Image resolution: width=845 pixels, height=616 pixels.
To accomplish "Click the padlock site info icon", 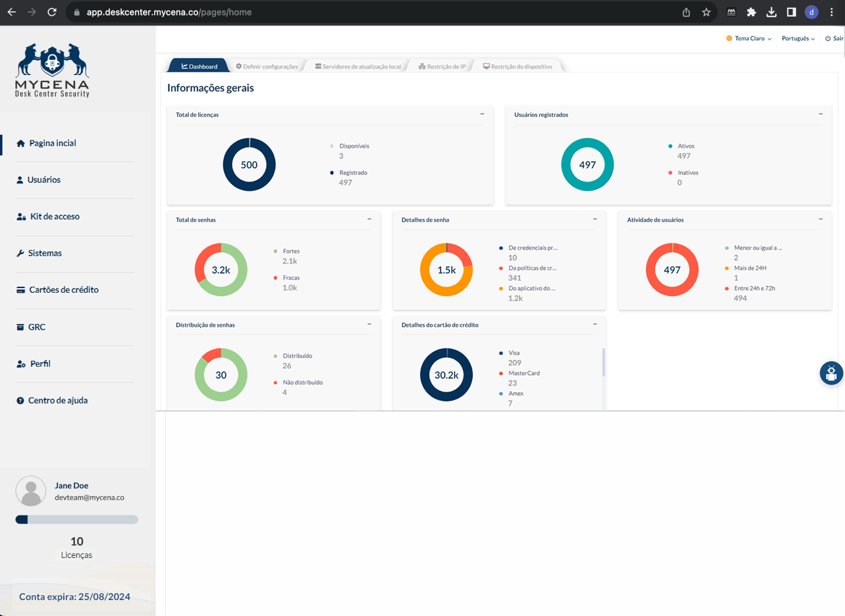I will 77,12.
